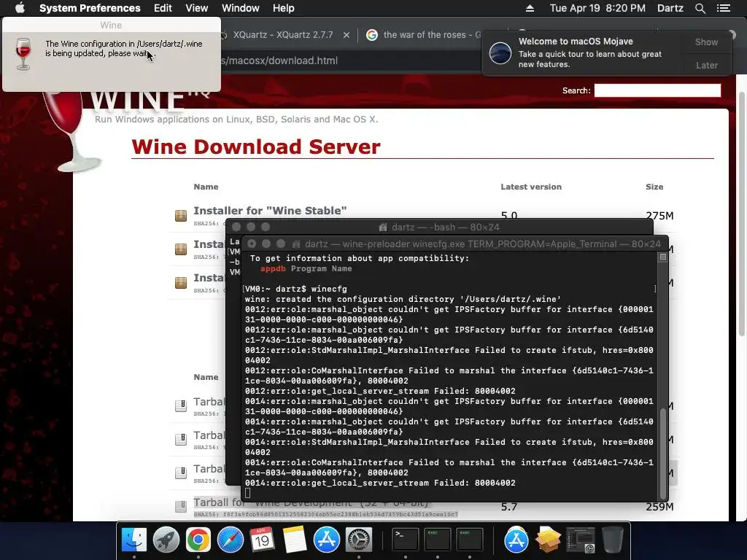Screen dimensions: 747x560
Task: Click the "winecfg" command line in terminal
Action: (296, 289)
